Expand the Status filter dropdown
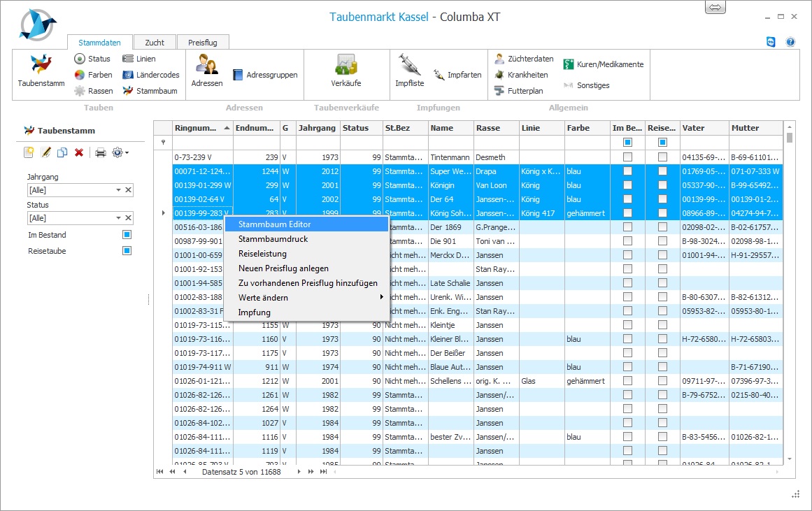 click(x=118, y=218)
